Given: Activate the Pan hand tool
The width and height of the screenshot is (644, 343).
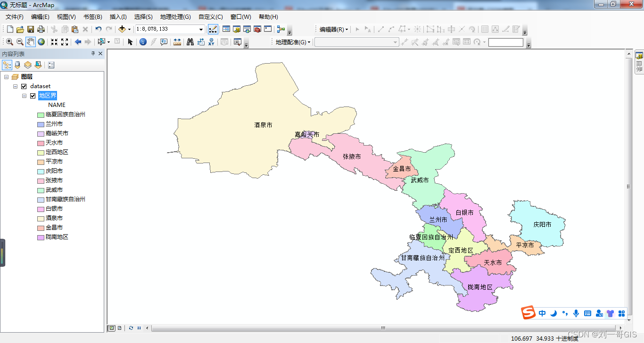Looking at the screenshot, I should click(31, 42).
